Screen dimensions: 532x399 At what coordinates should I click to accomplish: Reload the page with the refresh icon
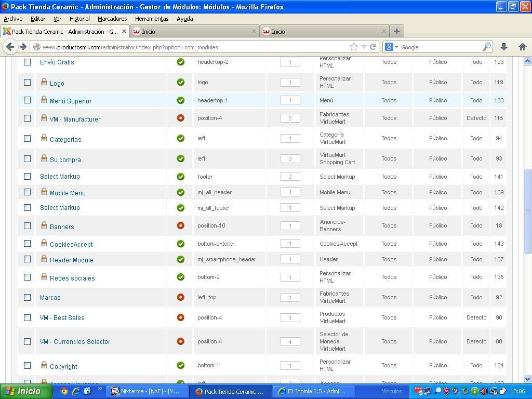click(373, 47)
